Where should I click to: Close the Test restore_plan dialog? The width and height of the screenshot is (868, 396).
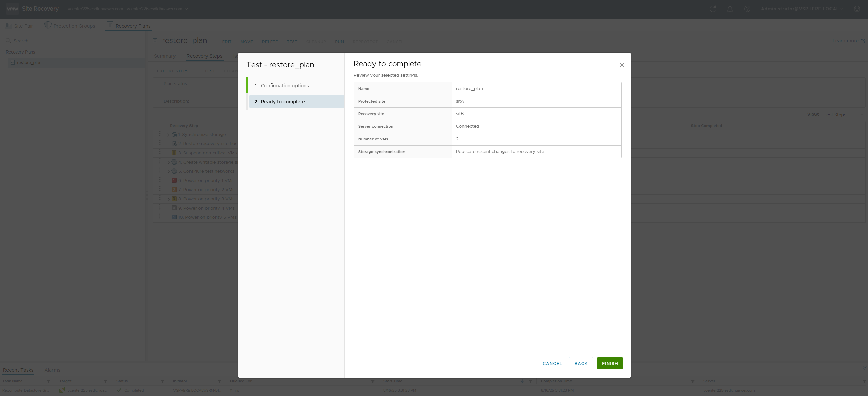[622, 65]
